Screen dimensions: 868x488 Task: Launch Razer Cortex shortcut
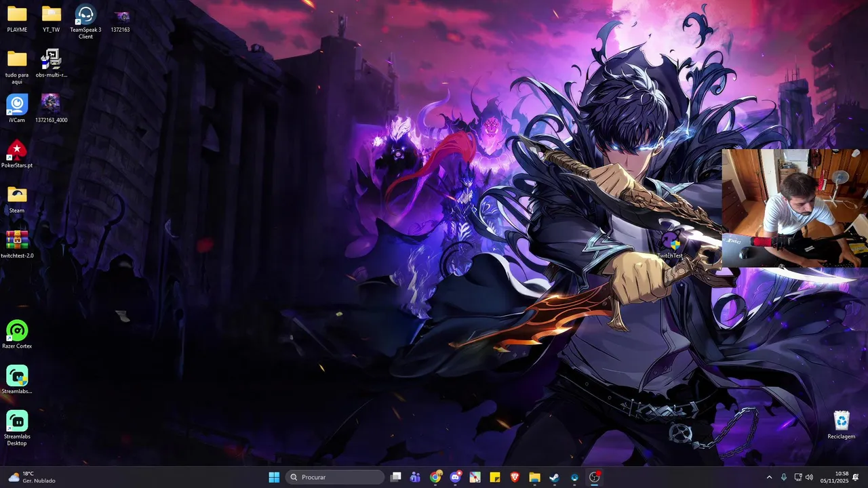click(17, 335)
